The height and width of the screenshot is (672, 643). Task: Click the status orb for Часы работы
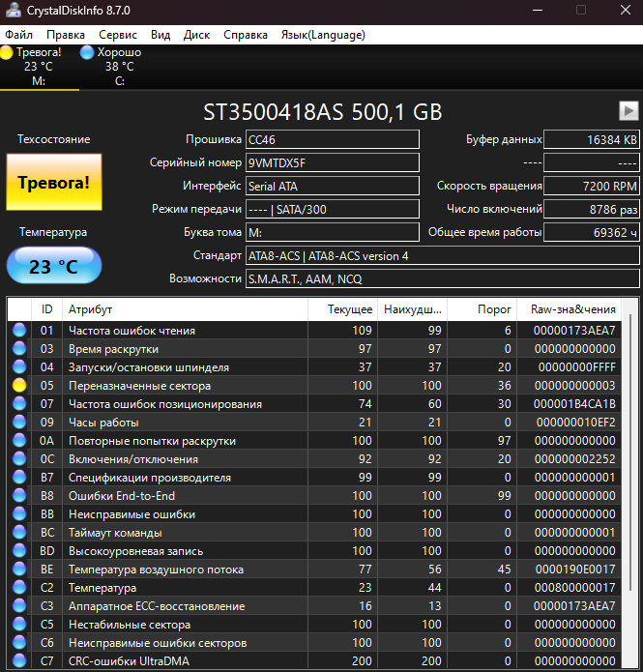(x=19, y=423)
